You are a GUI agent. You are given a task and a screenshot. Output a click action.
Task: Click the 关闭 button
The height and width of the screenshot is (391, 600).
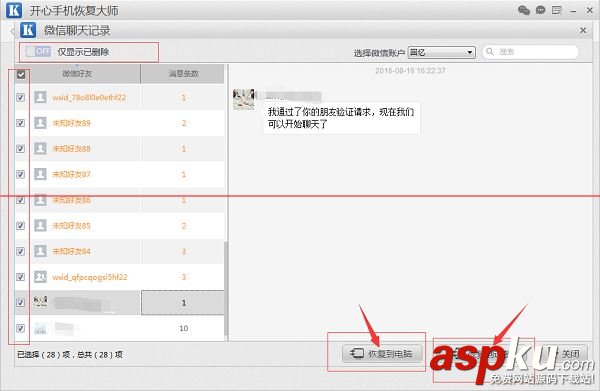pyautogui.click(x=569, y=354)
